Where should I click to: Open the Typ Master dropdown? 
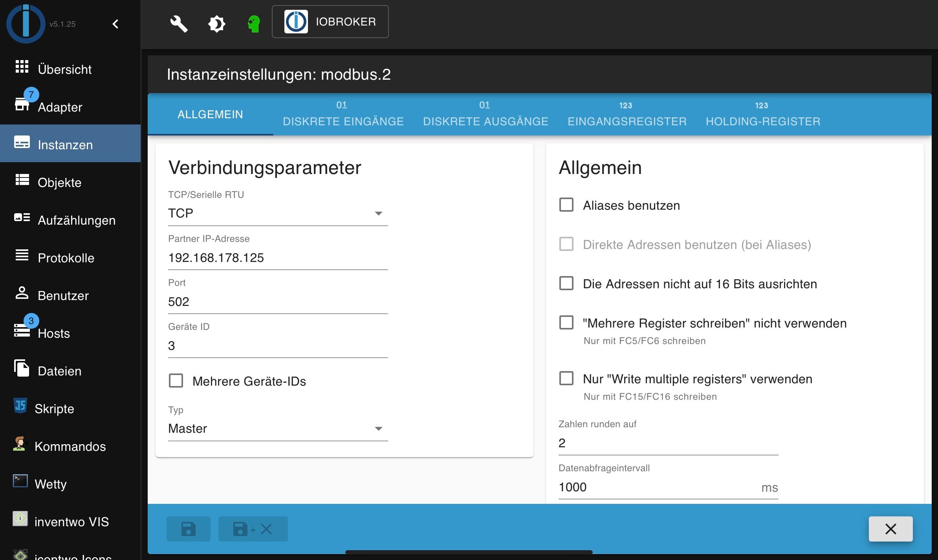click(277, 428)
